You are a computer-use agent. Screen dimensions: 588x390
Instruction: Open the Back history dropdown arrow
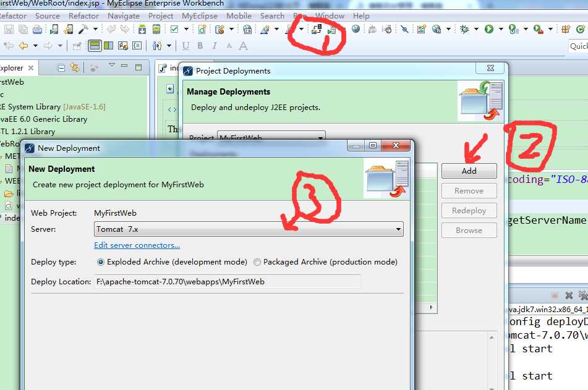(x=36, y=46)
